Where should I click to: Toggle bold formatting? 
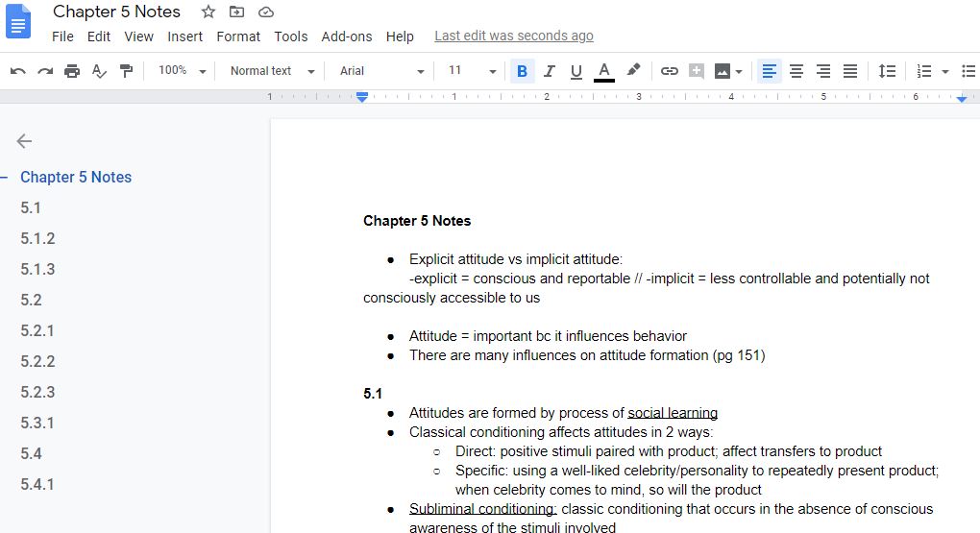point(522,71)
